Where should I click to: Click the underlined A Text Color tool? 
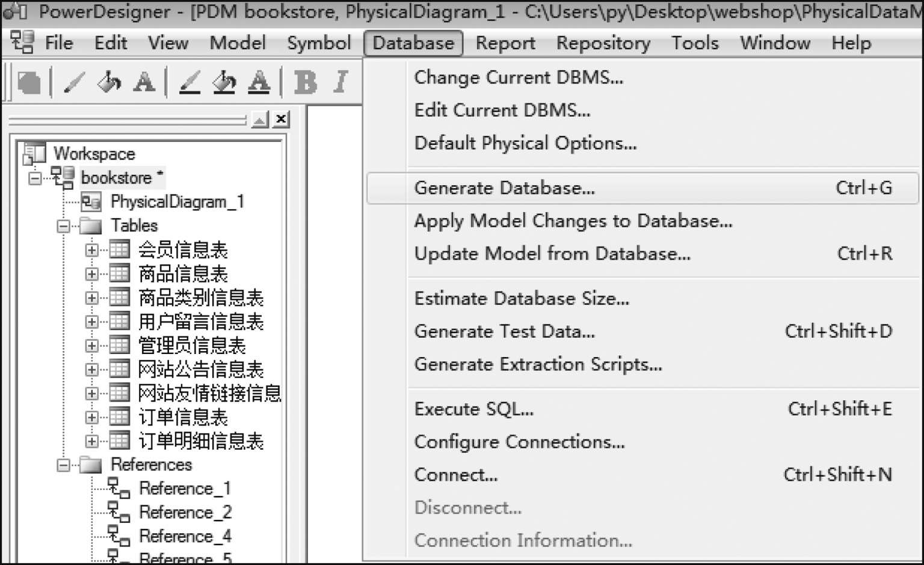tap(259, 82)
